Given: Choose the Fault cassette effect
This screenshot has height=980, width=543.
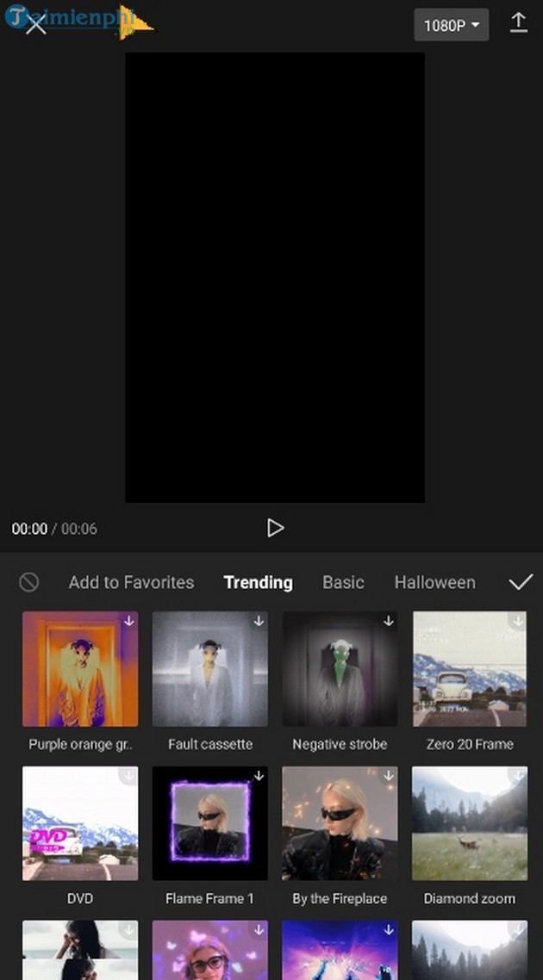Looking at the screenshot, I should pyautogui.click(x=210, y=669).
